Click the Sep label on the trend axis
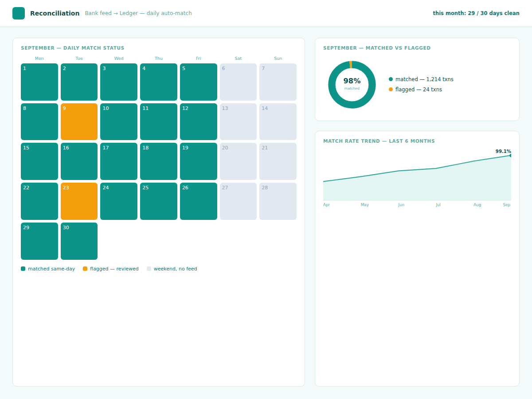 (x=507, y=205)
